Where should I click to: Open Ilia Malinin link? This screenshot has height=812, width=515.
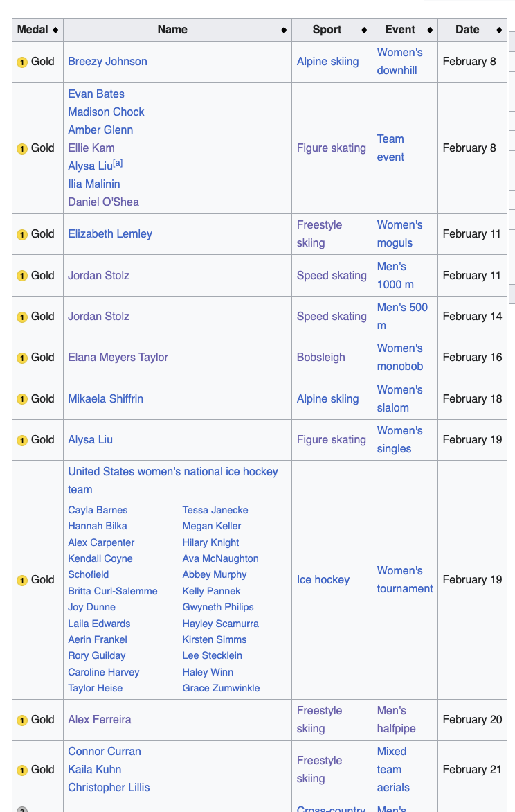93,184
